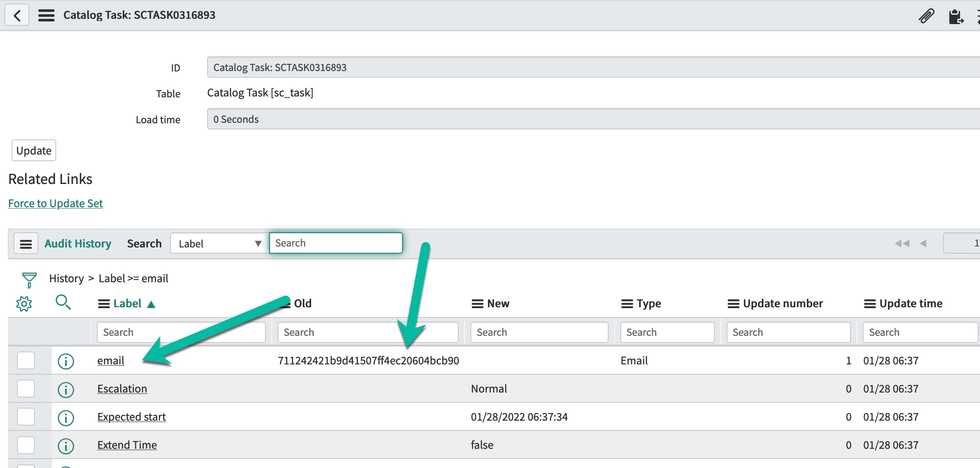
Task: Click the magnifier column search icon
Action: coord(63,302)
